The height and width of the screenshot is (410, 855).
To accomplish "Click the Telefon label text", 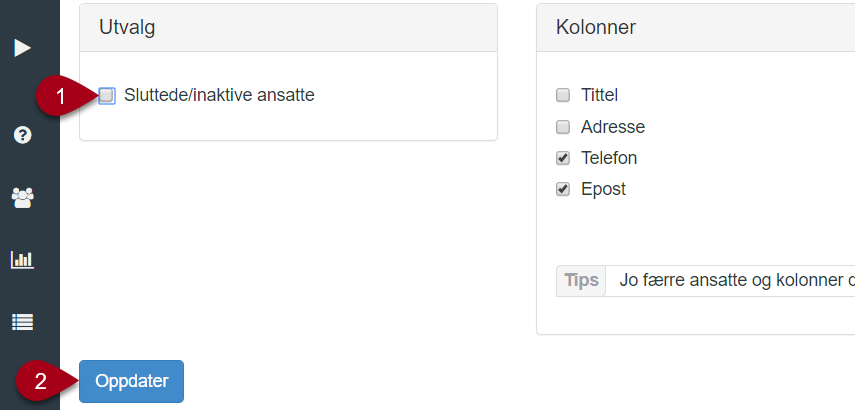I will [x=609, y=158].
